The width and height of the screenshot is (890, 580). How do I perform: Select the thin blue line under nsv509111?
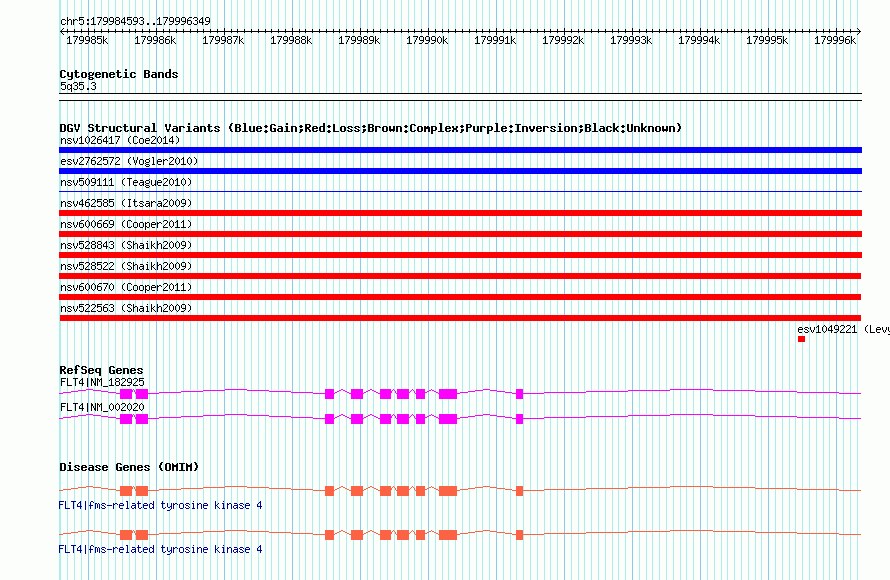(x=460, y=191)
